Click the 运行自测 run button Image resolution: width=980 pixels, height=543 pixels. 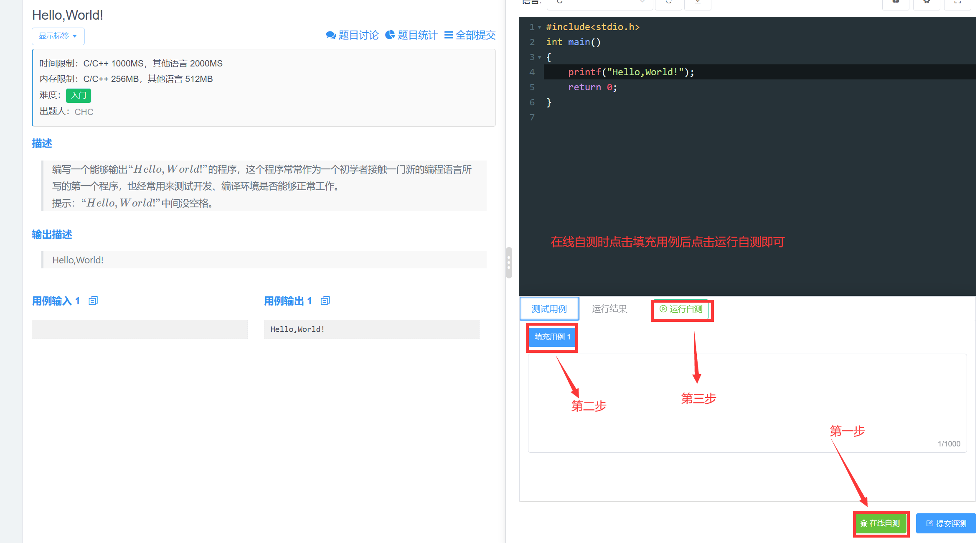click(x=681, y=309)
